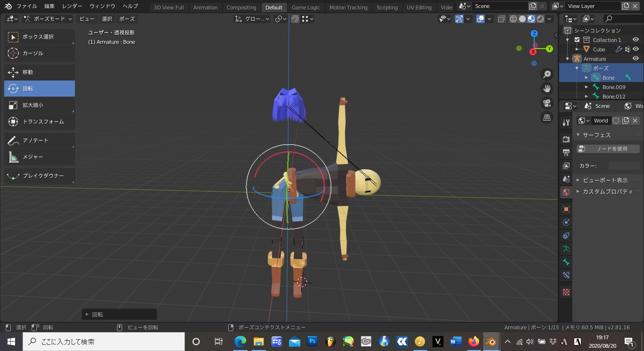Activate the カーソル (cursor) tool
The height and width of the screenshot is (351, 644).
tap(40, 53)
